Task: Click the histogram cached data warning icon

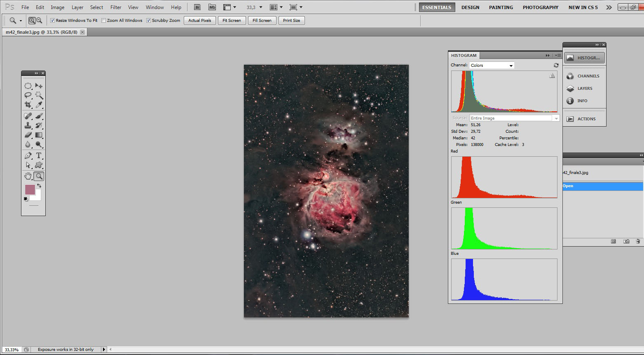Action: [552, 75]
